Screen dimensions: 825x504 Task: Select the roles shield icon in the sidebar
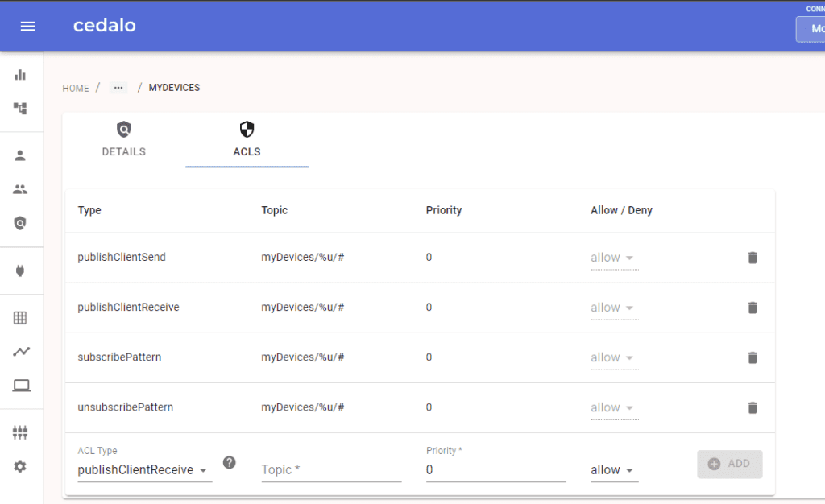20,222
